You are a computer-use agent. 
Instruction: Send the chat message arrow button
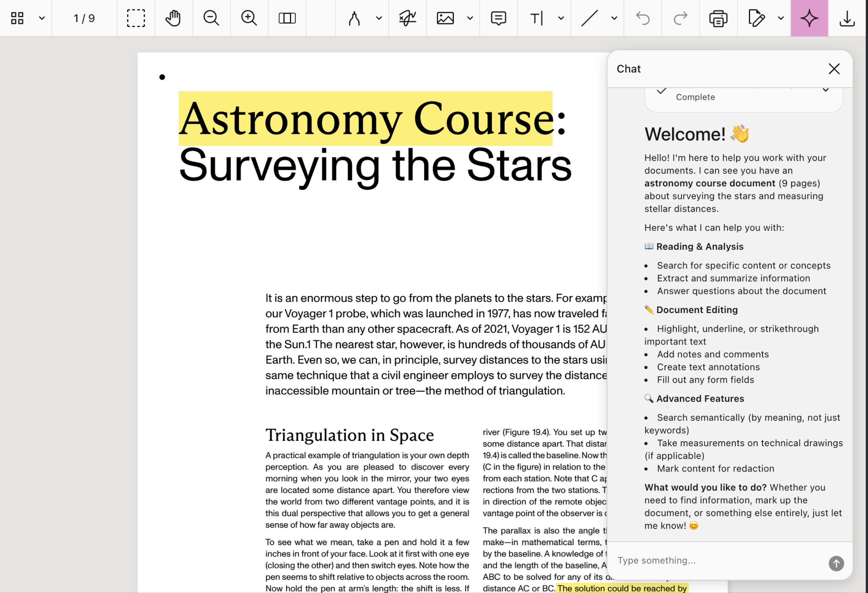tap(836, 563)
